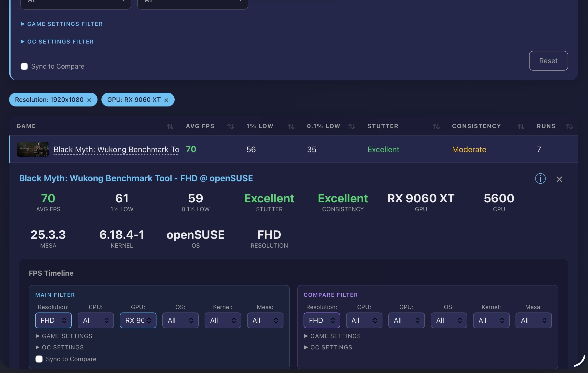Remove the Resolution 1920x1080 filter chip
The height and width of the screenshot is (373, 588).
(89, 100)
